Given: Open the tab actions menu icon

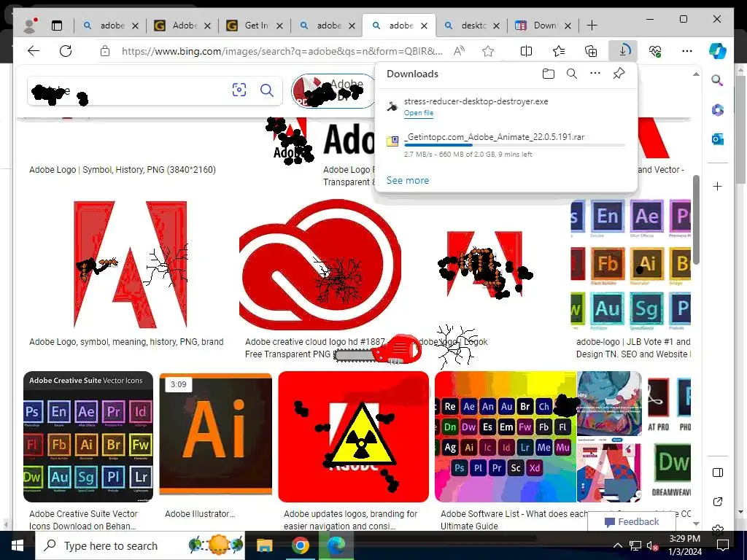Looking at the screenshot, I should pos(57,26).
